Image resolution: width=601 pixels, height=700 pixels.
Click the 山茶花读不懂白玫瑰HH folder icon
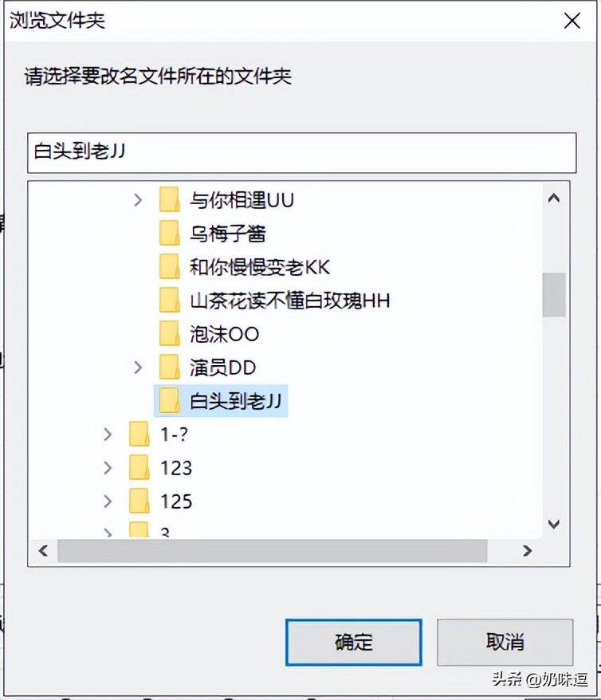tap(169, 301)
